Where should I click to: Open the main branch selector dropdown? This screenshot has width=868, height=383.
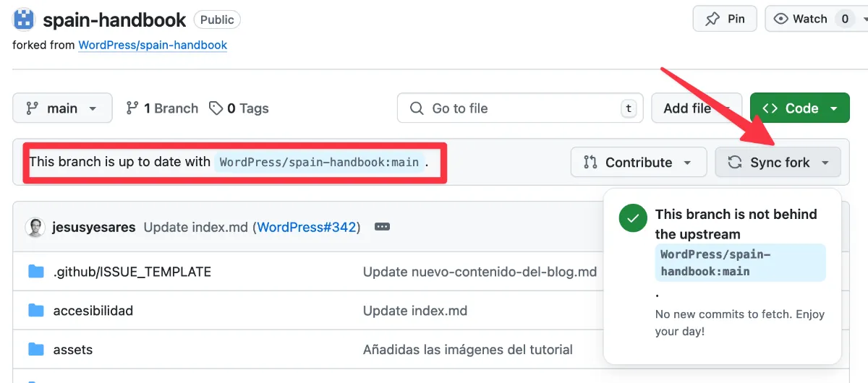(62, 108)
